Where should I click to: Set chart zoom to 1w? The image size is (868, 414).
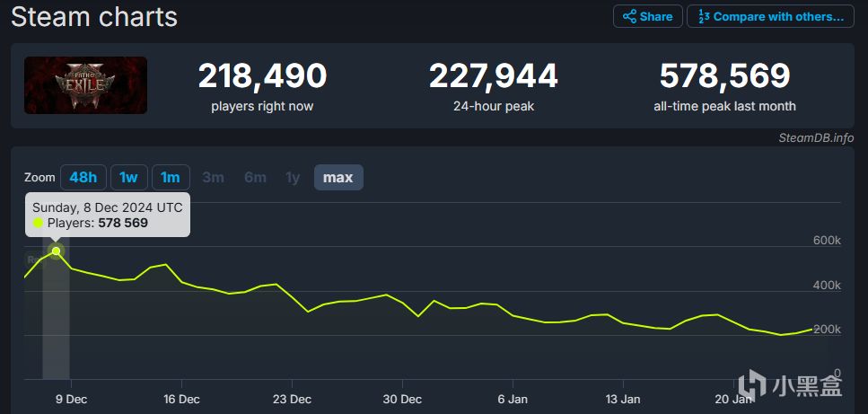coord(129,178)
